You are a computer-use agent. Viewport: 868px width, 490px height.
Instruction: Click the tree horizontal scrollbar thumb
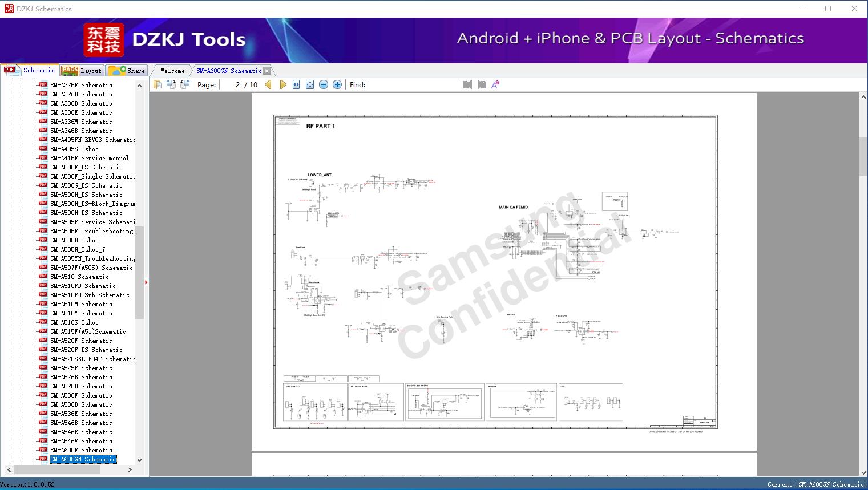point(57,470)
